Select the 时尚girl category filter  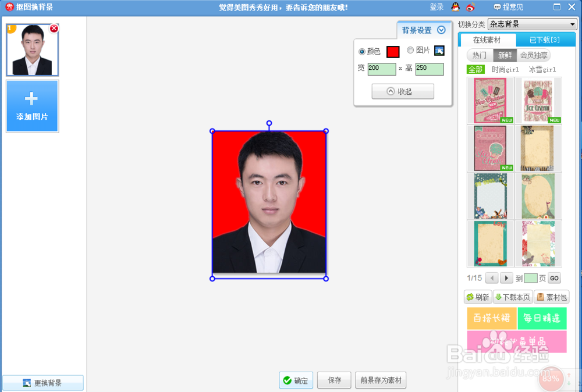tap(505, 69)
